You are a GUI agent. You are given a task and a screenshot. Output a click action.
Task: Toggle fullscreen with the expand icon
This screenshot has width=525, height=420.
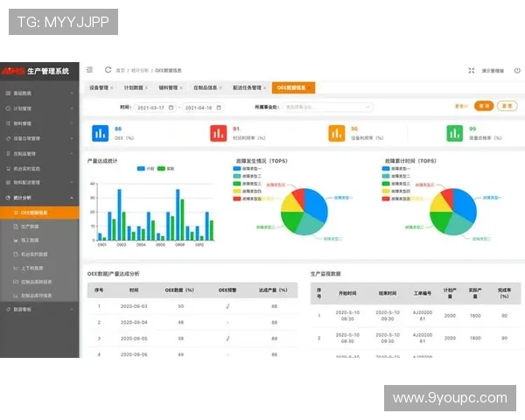[x=472, y=70]
